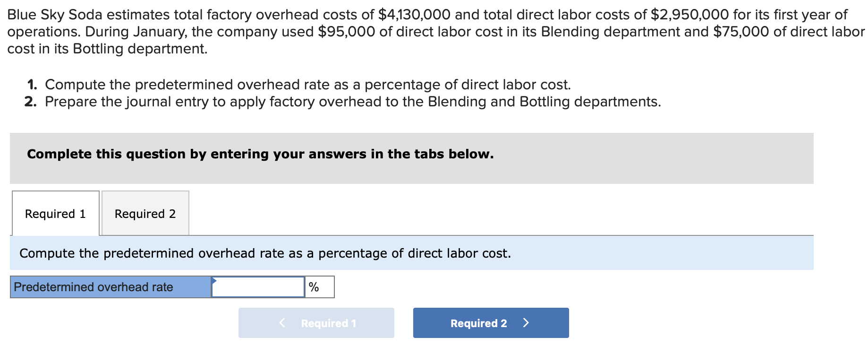This screenshot has width=868, height=355.
Task: Click the $95,000 Blending labor amount
Action: [x=346, y=32]
